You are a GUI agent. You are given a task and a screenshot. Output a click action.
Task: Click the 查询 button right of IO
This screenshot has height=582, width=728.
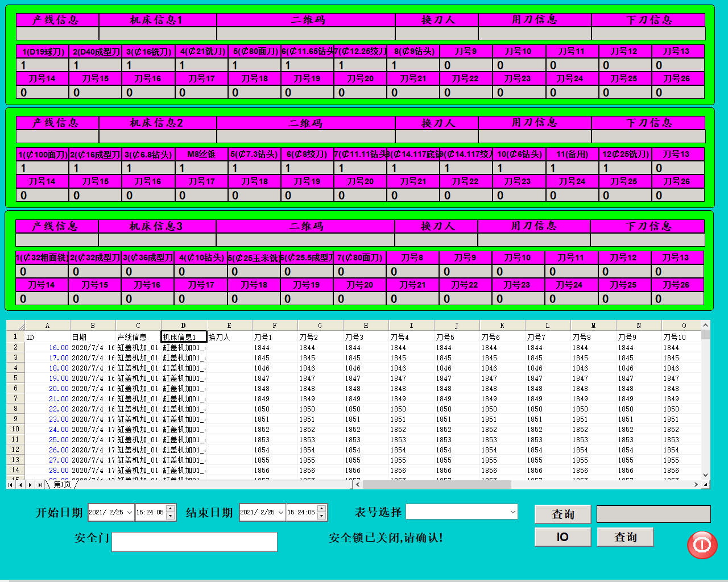tap(625, 537)
